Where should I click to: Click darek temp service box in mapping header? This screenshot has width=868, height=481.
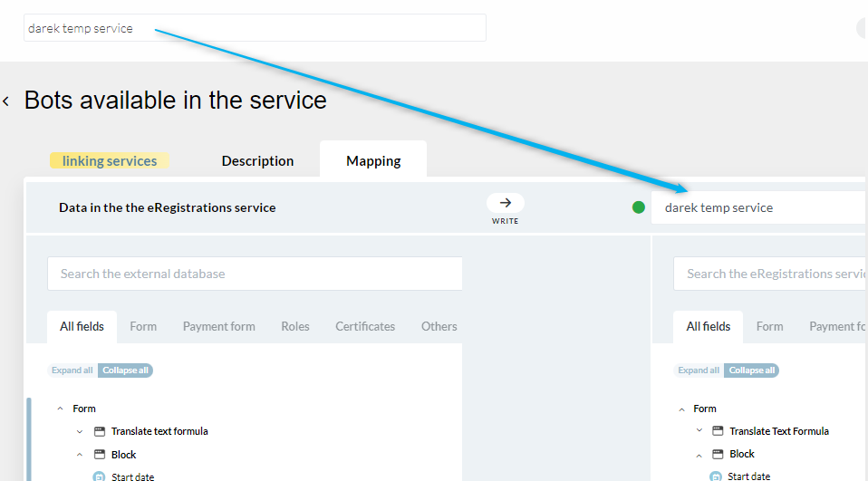tap(759, 207)
